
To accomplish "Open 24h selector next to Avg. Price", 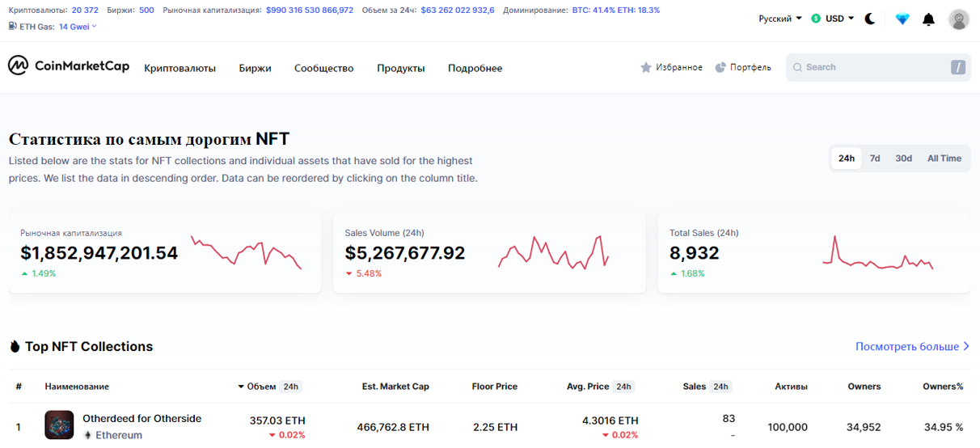I will click(x=623, y=387).
